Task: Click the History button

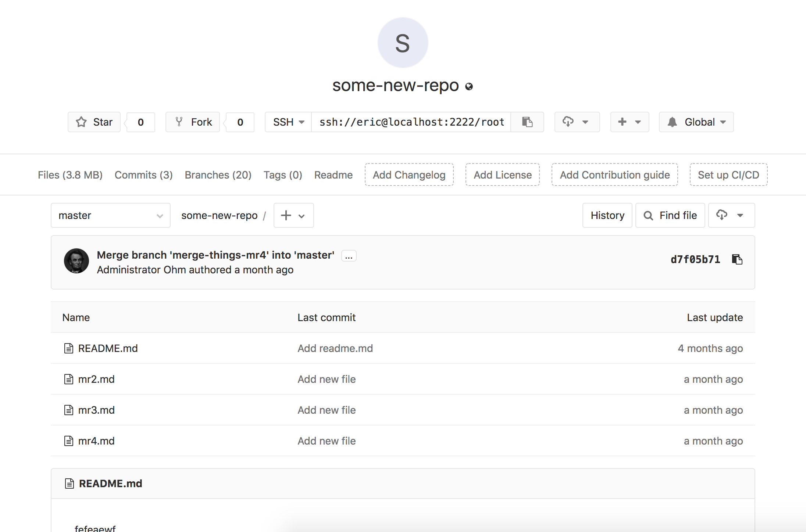Action: pos(607,215)
